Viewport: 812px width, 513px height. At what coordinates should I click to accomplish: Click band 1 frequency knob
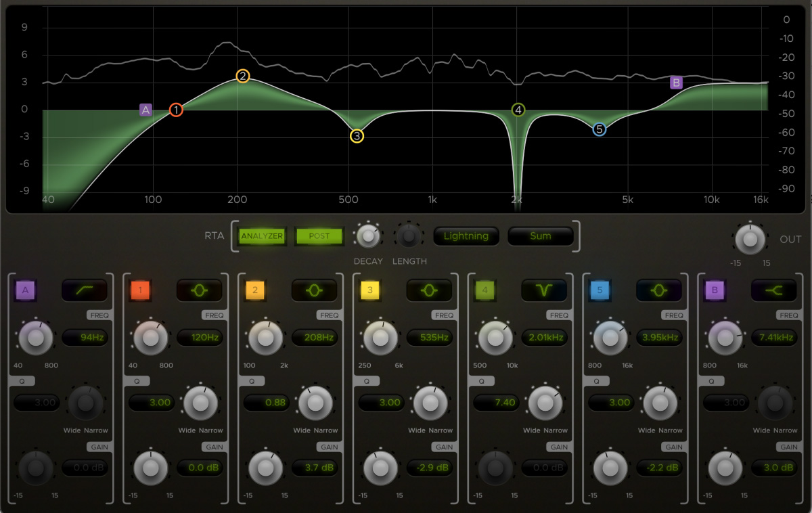pos(151,338)
